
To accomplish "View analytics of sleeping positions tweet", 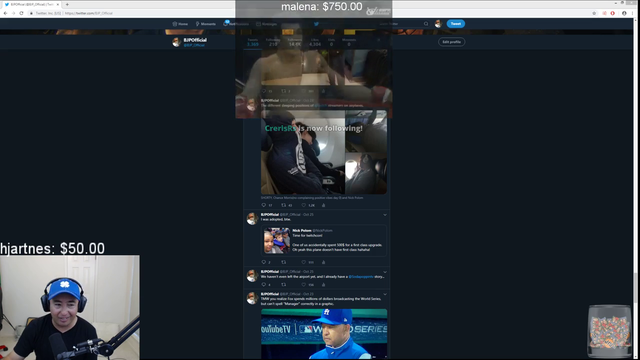I will coord(323,205).
